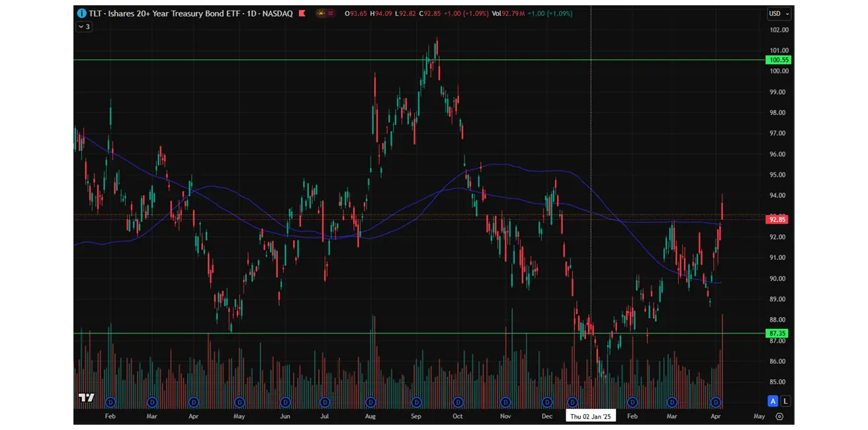Click the red flag icon after NASDAQ
This screenshot has width=868, height=430.
tap(302, 13)
